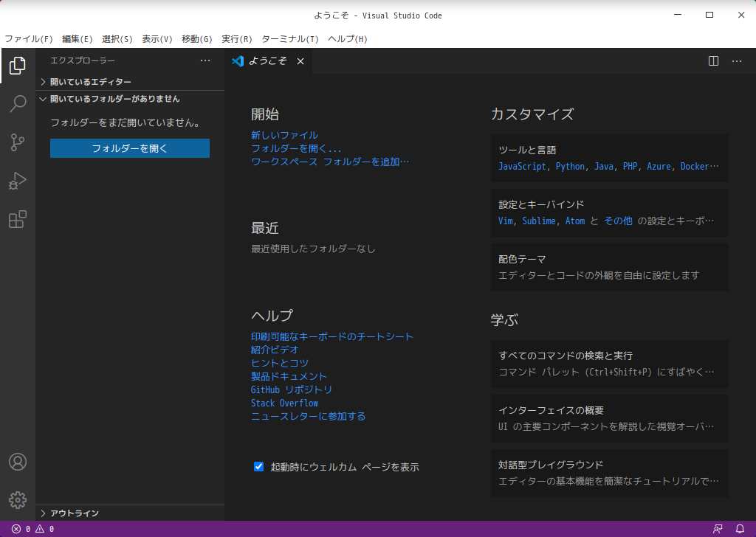756x537 pixels.
Task: Open the ファイル(F) menu
Action: (x=29, y=39)
